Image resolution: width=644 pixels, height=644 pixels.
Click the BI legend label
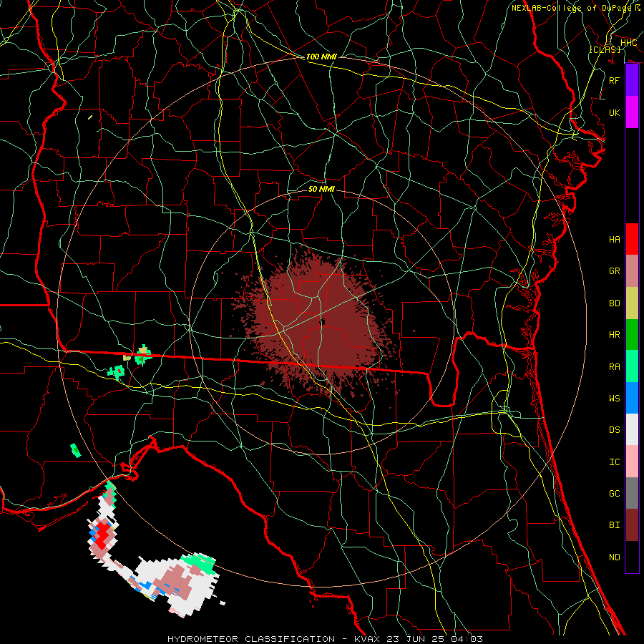(615, 525)
